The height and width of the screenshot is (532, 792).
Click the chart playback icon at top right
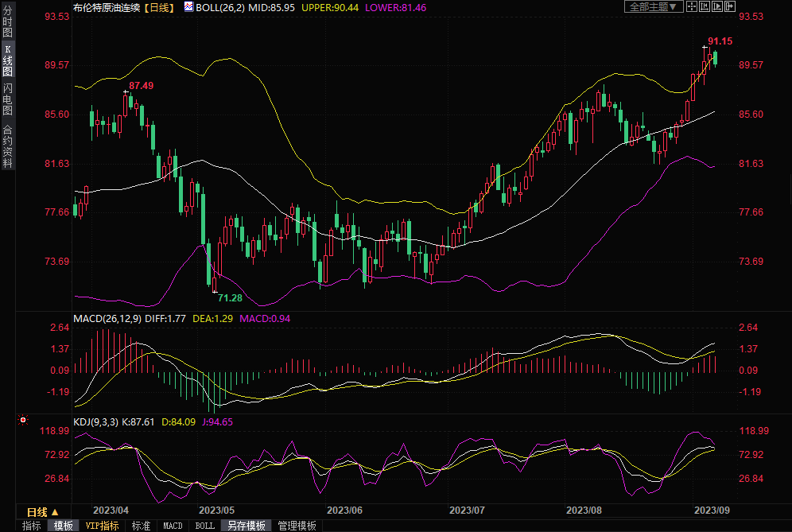pyautogui.click(x=717, y=6)
